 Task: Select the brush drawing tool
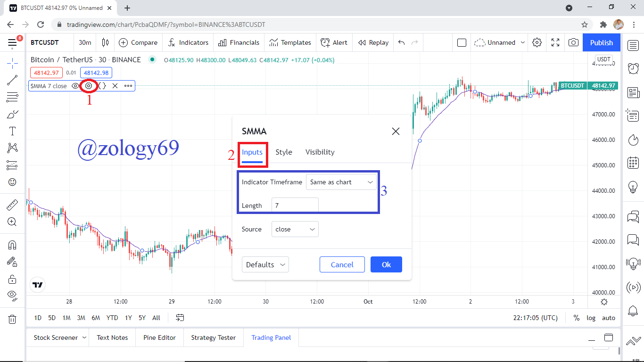pos(12,115)
